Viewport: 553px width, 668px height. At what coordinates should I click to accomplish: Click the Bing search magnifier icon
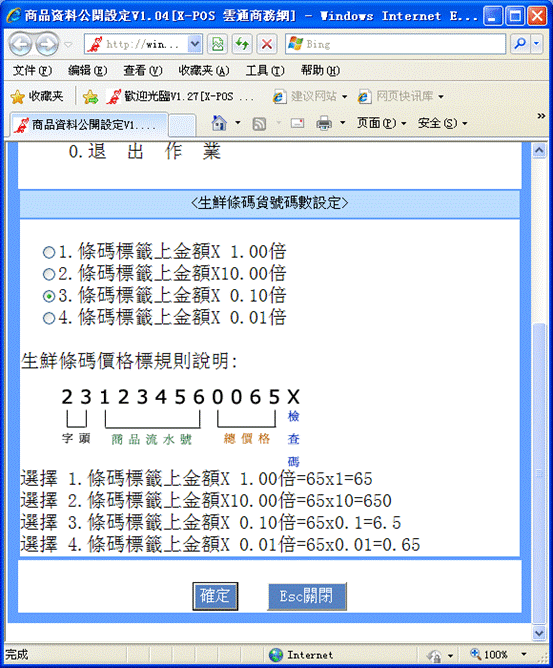point(520,43)
